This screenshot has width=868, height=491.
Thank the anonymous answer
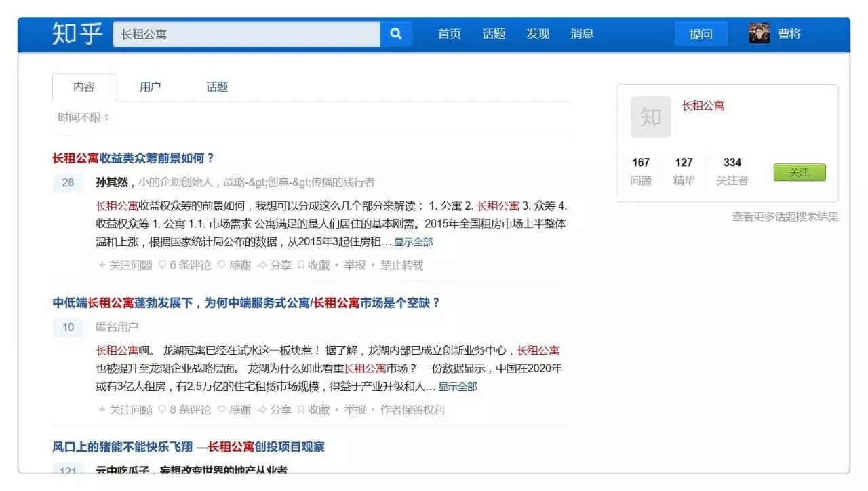pos(234,410)
